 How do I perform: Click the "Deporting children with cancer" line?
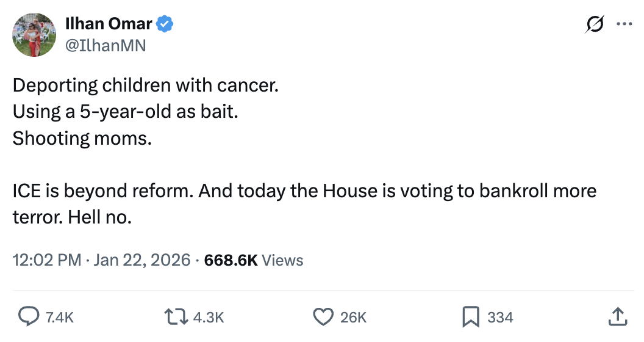145,84
